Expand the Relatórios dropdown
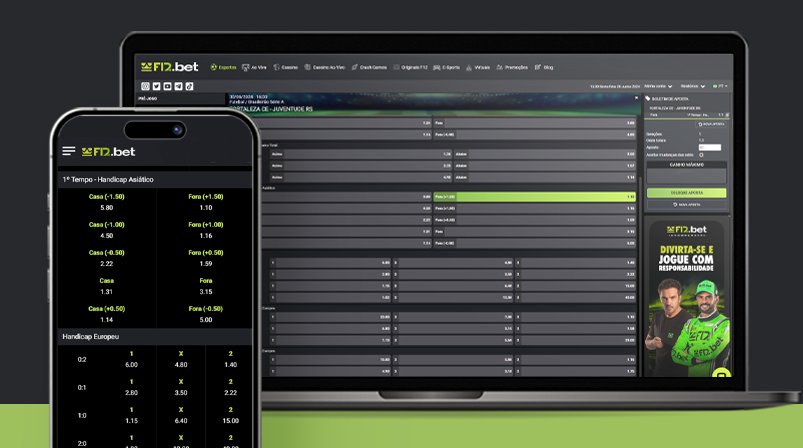 pyautogui.click(x=693, y=86)
